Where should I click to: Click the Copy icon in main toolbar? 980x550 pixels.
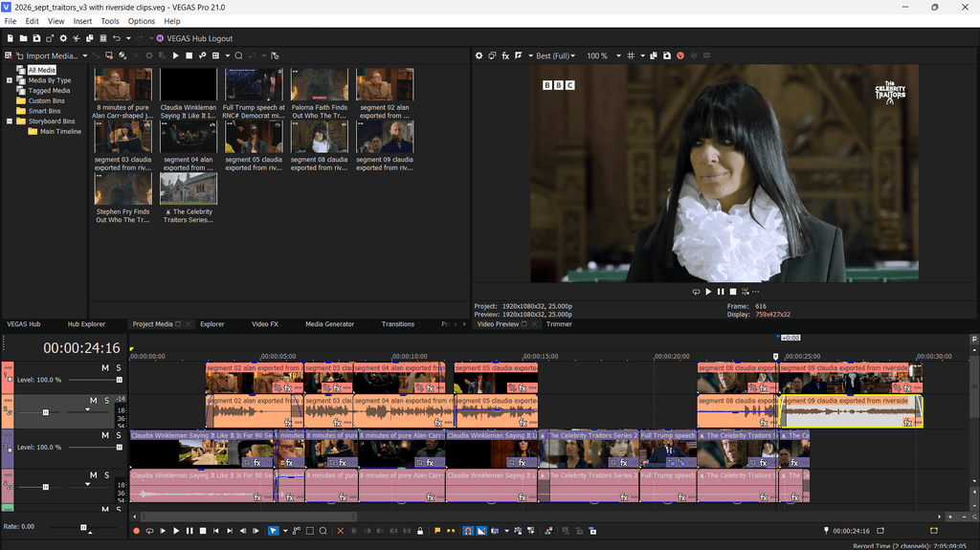click(x=89, y=38)
